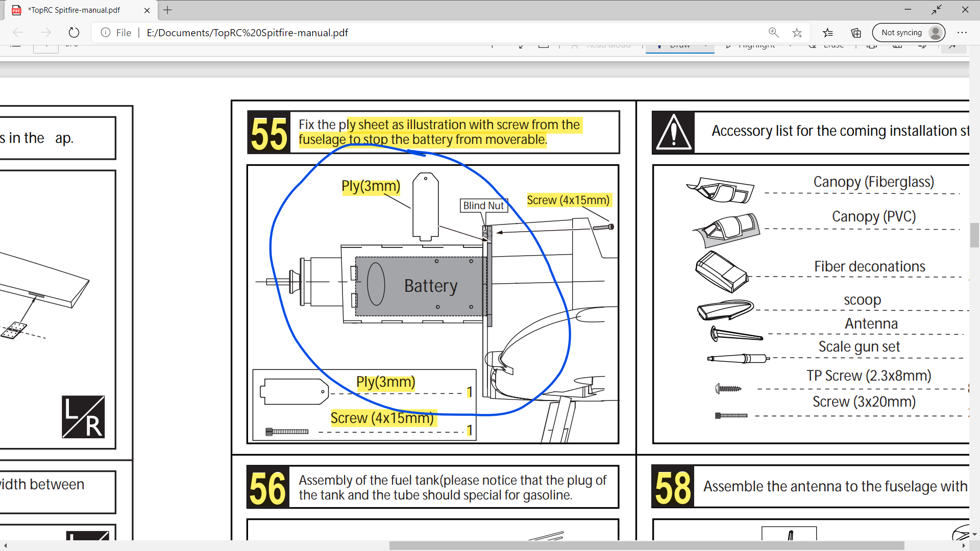
Task: Open a new tab with the plus button
Action: point(167,10)
